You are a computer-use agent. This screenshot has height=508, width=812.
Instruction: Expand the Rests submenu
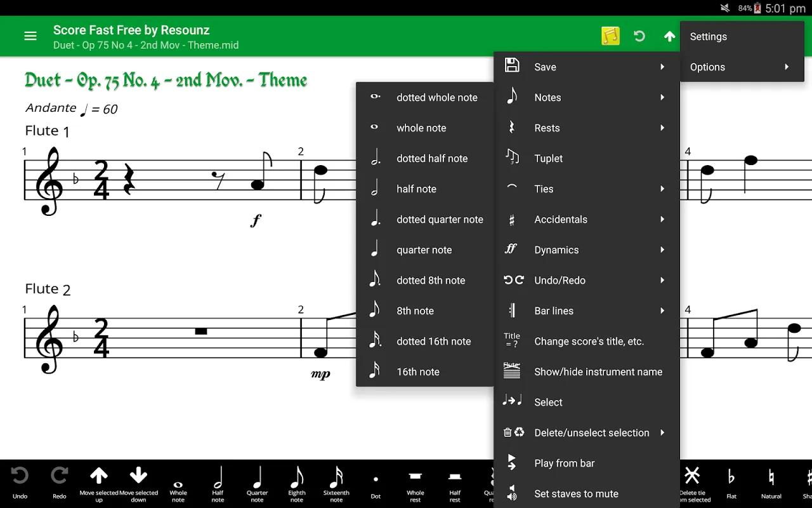coord(587,128)
